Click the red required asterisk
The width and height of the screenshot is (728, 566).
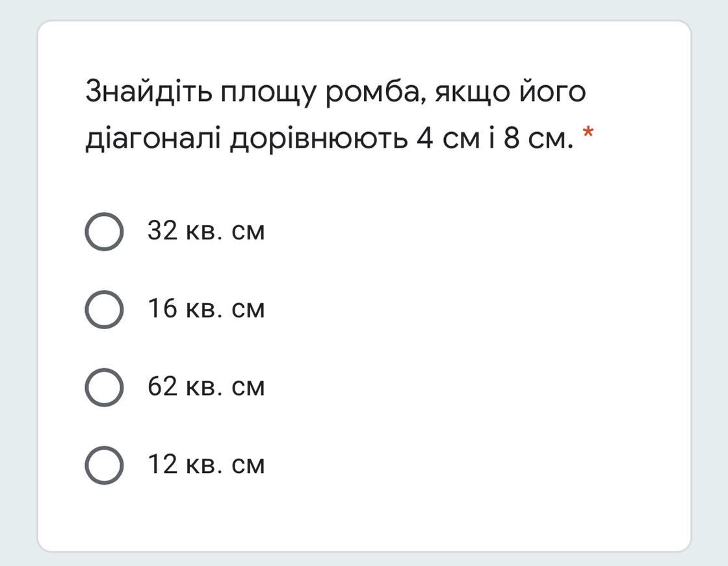coord(588,133)
